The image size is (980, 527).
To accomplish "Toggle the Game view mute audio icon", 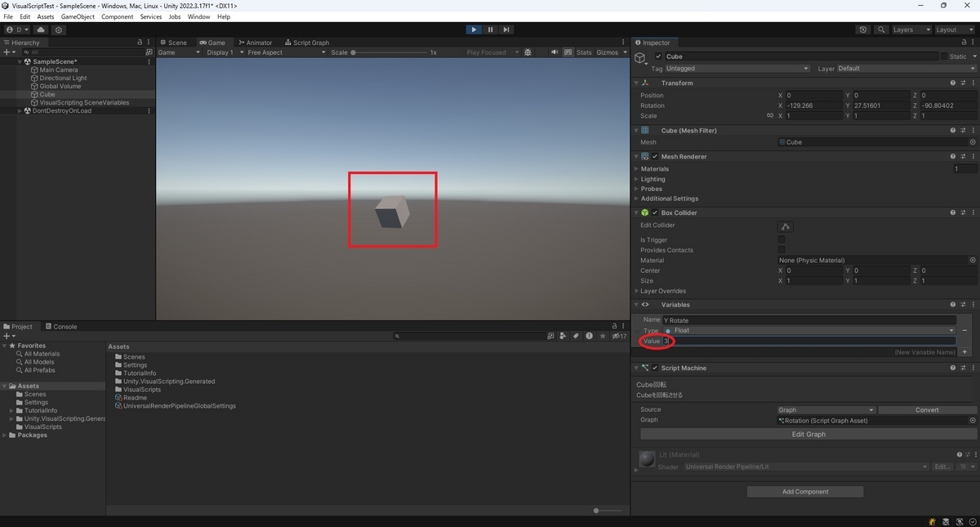I will point(555,52).
